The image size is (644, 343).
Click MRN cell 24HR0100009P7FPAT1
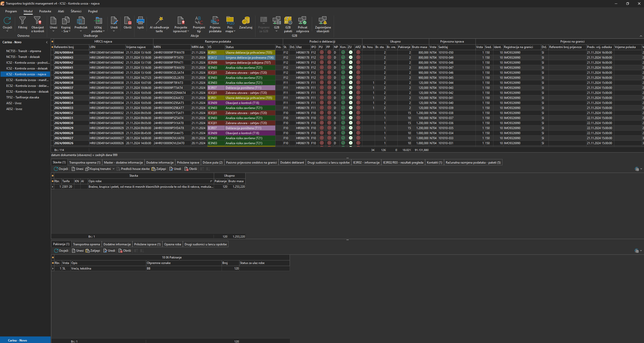pyautogui.click(x=172, y=63)
